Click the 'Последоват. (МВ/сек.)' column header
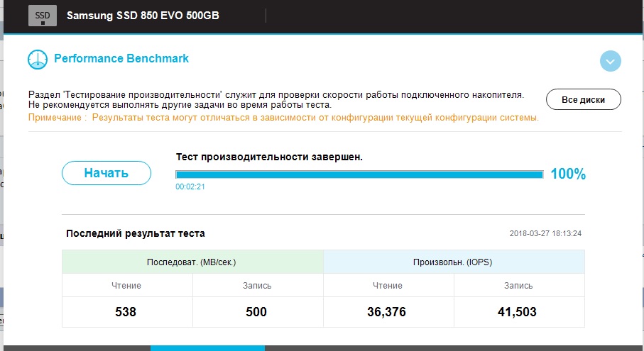The image size is (644, 351). coord(192,262)
